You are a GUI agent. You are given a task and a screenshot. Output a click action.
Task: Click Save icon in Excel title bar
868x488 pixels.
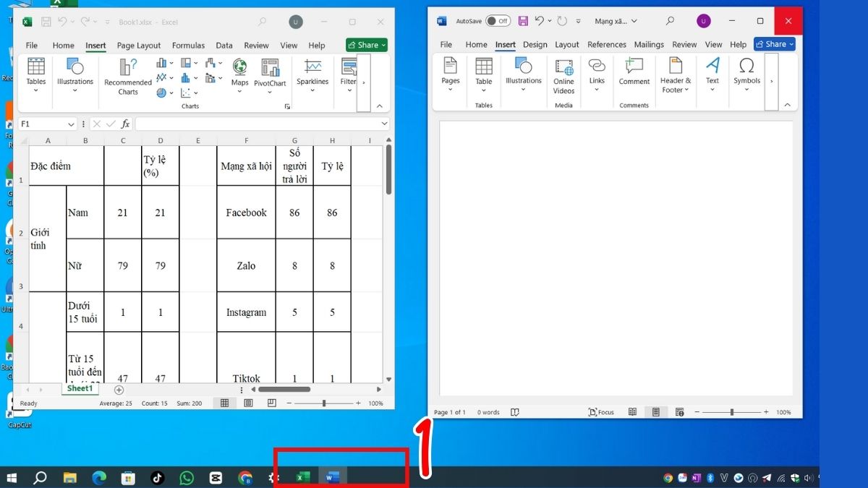point(46,22)
